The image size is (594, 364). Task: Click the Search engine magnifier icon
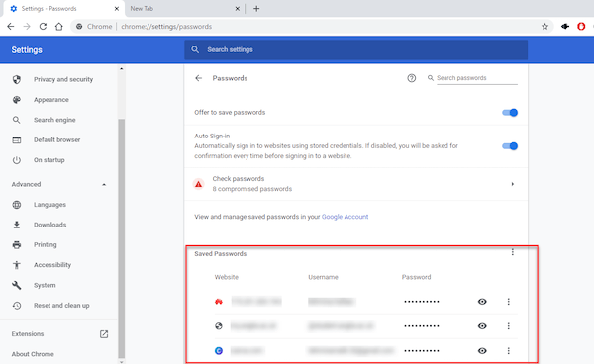point(16,120)
